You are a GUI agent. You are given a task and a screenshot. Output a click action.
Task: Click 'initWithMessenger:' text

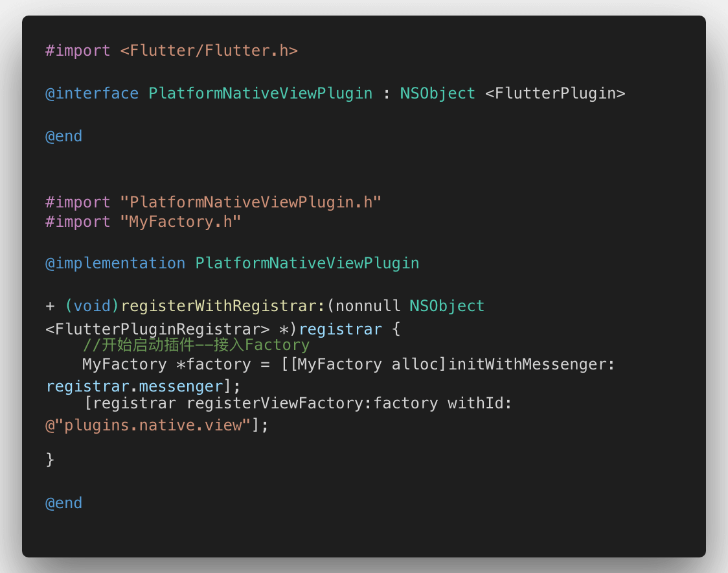point(532,364)
